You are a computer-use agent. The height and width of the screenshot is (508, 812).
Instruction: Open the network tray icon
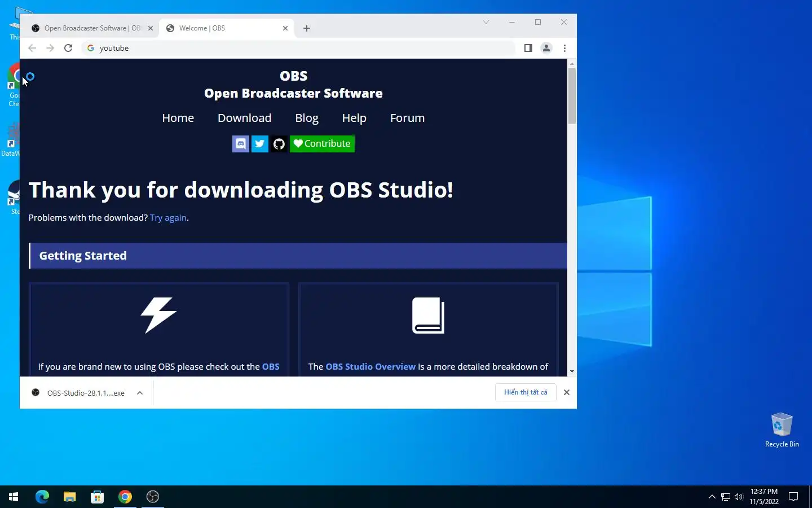[726, 497]
